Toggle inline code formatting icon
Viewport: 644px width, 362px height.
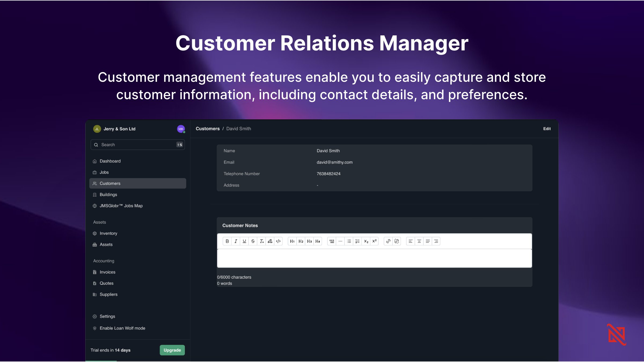pos(278,241)
